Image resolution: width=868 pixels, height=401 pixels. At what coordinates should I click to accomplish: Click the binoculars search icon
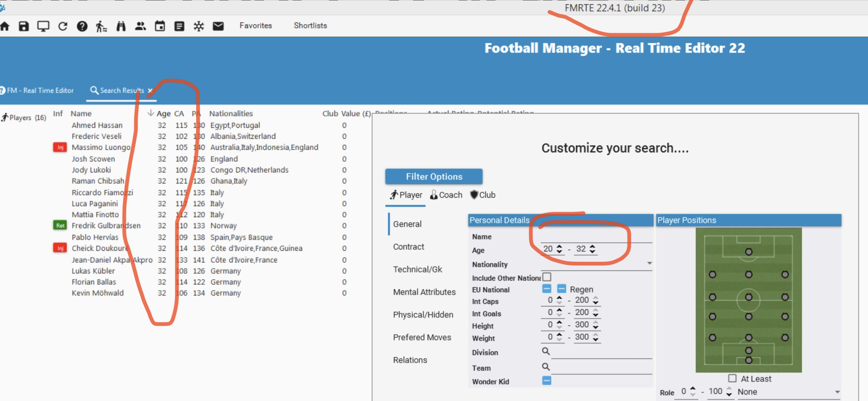(121, 26)
